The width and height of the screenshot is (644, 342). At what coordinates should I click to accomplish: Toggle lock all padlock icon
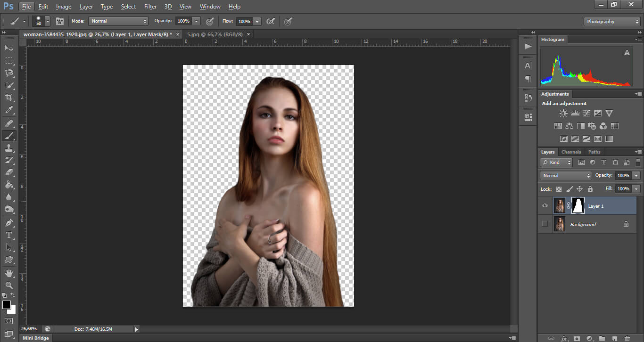pyautogui.click(x=590, y=189)
